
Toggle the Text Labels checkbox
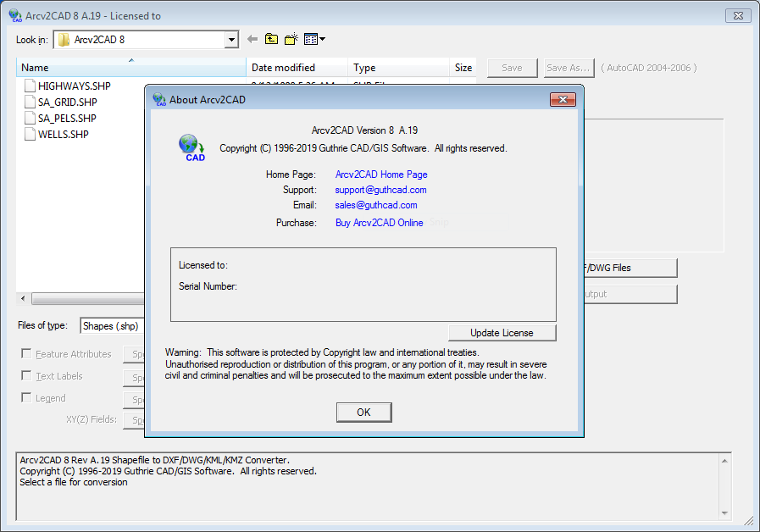pyautogui.click(x=26, y=375)
